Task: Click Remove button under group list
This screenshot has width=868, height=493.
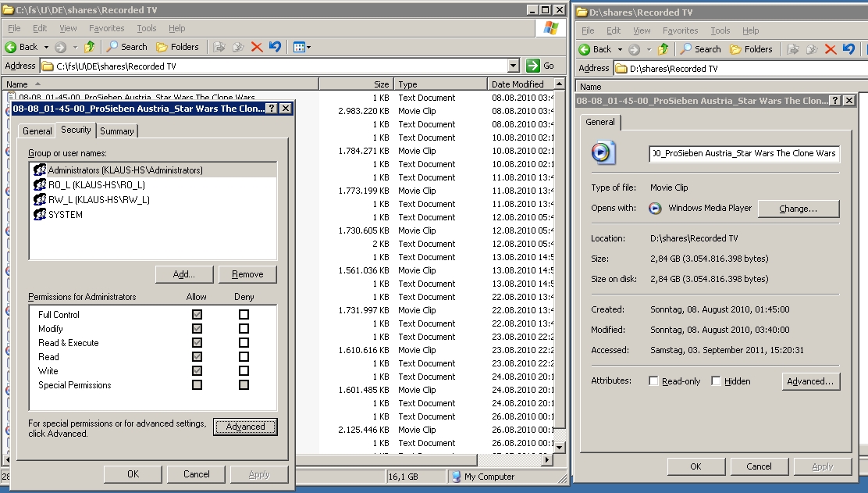Action: pyautogui.click(x=247, y=274)
